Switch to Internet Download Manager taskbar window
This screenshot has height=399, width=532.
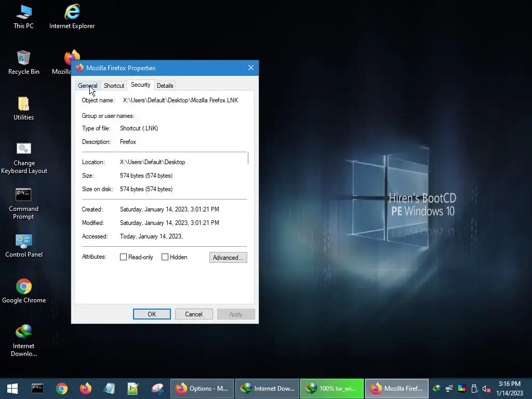tap(267, 389)
